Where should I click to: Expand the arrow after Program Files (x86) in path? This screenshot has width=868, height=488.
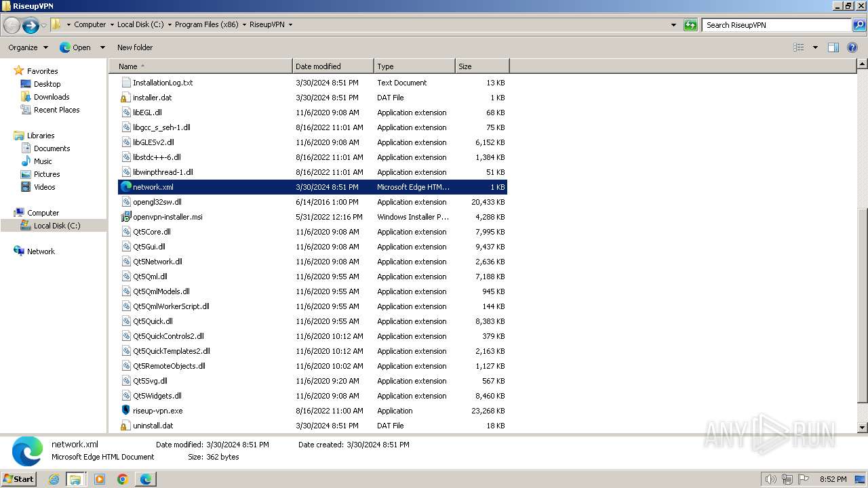point(244,24)
